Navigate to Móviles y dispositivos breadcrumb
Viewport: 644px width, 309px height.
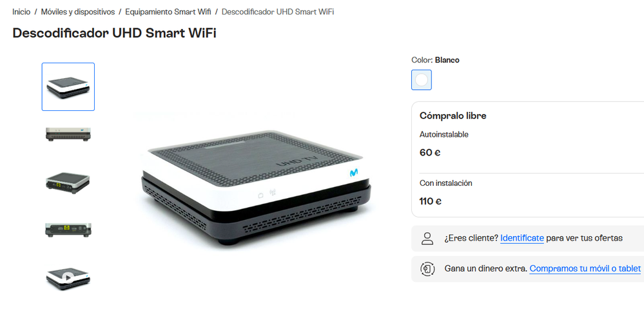78,12
